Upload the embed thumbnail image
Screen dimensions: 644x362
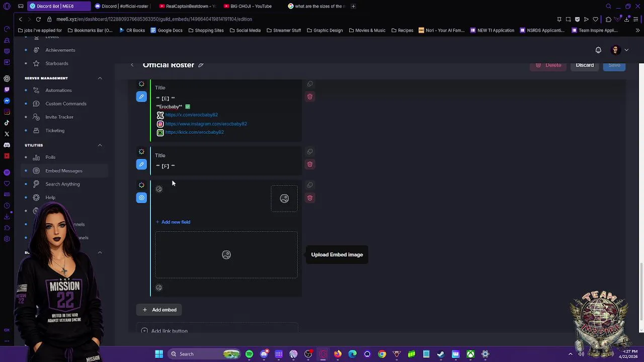tap(284, 199)
